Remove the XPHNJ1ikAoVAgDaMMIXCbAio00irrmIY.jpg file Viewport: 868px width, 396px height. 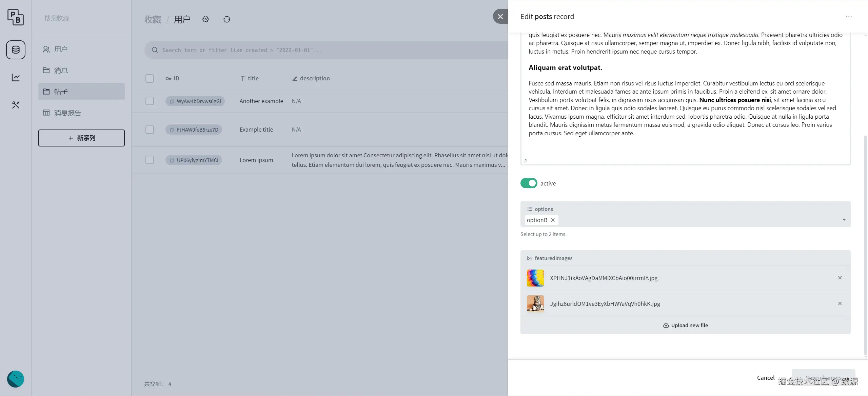point(840,278)
